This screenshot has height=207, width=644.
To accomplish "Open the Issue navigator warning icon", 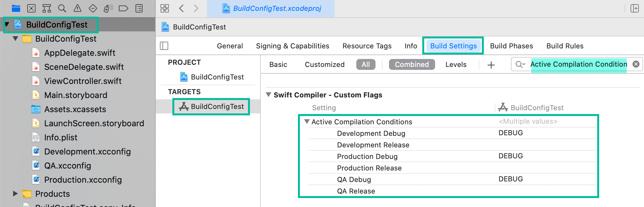I will pyautogui.click(x=78, y=8).
